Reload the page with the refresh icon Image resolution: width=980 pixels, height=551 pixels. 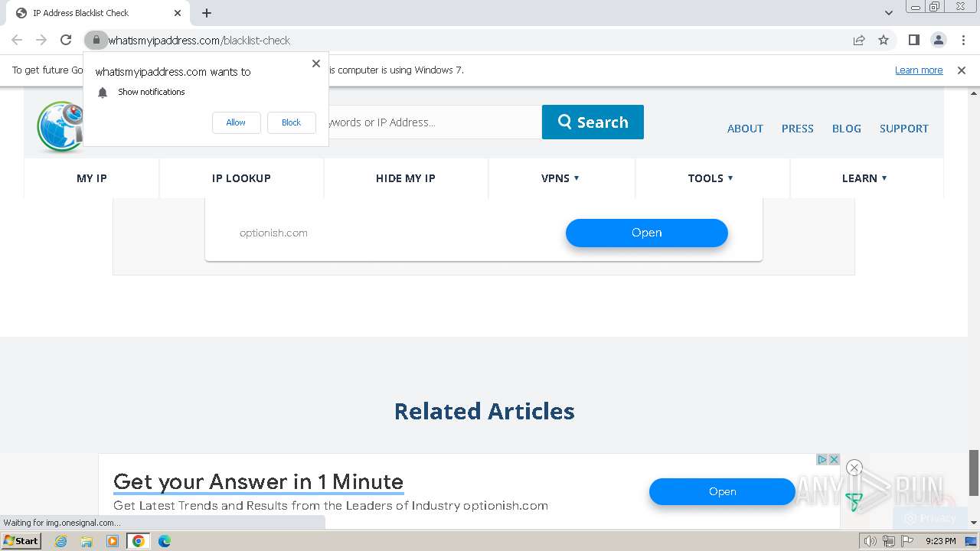(x=66, y=40)
